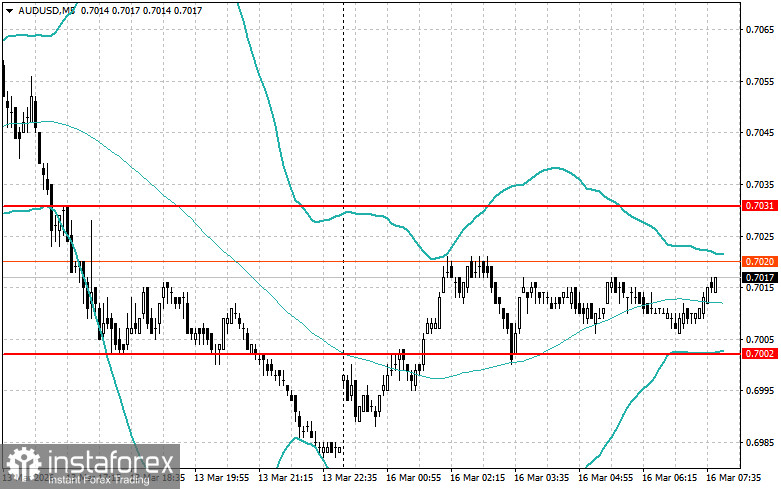Click the 16 Mar 02:15 time label
The width and height of the screenshot is (781, 489).
478,478
